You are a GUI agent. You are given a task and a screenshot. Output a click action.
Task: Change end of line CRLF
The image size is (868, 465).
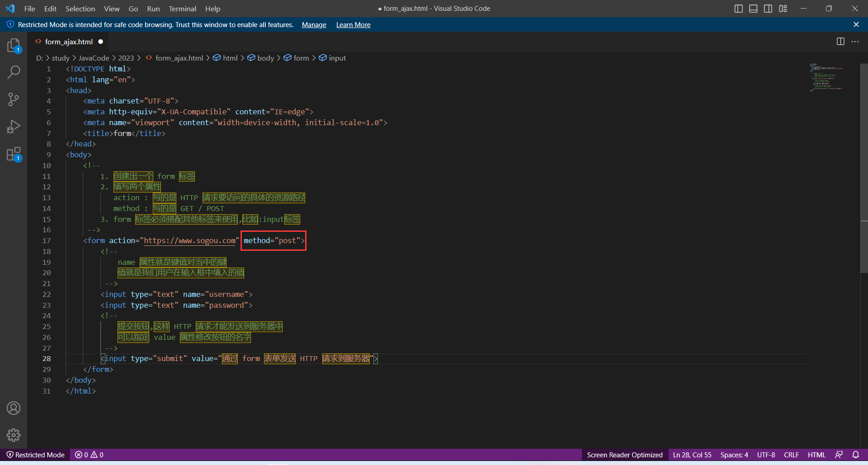pos(791,455)
